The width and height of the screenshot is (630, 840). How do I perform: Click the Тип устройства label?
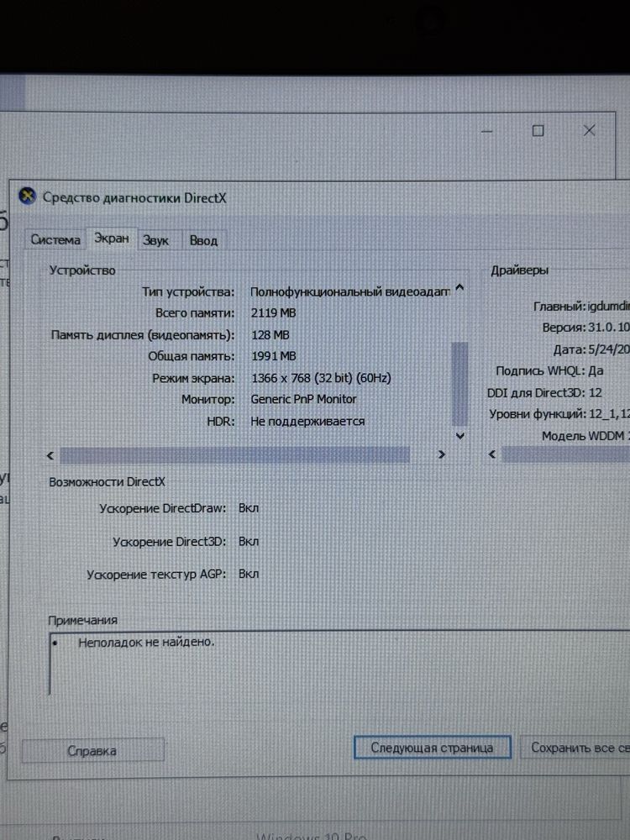click(188, 292)
